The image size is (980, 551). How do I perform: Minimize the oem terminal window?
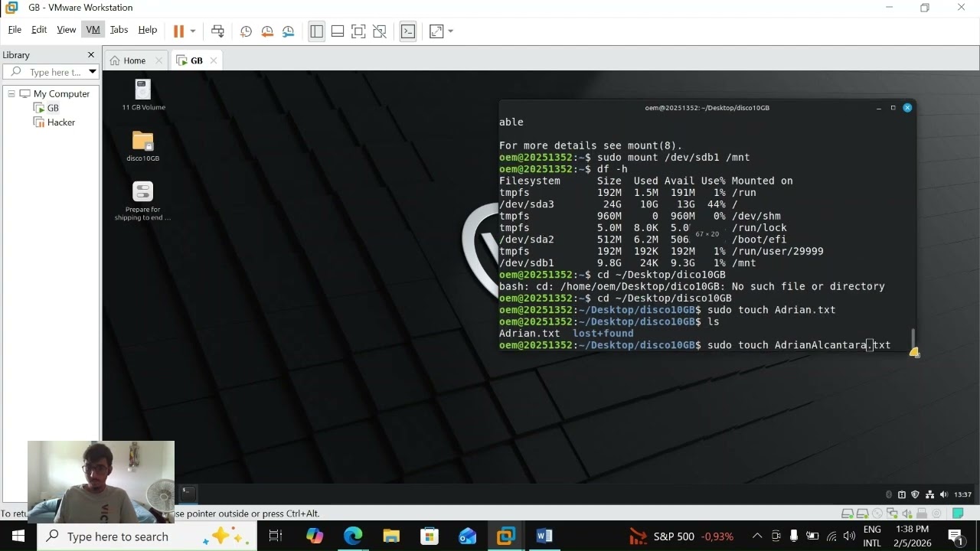[x=879, y=108]
